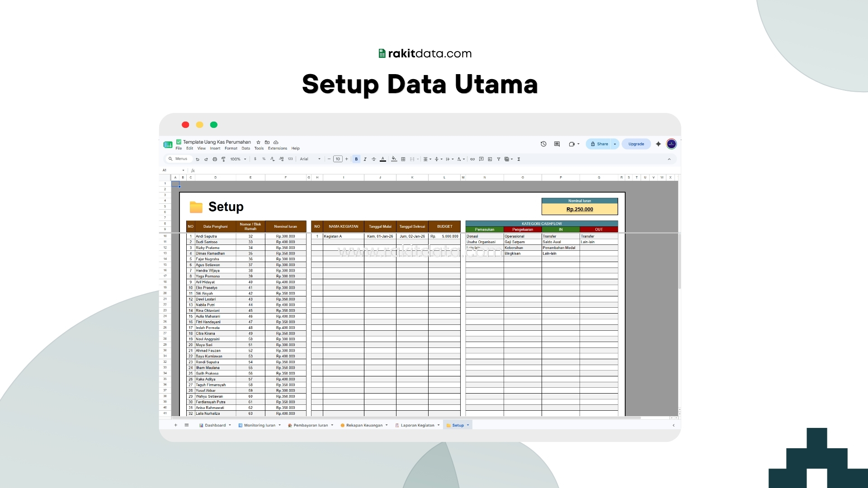Search the menus box
This screenshot has height=488, width=868.
[x=178, y=159]
